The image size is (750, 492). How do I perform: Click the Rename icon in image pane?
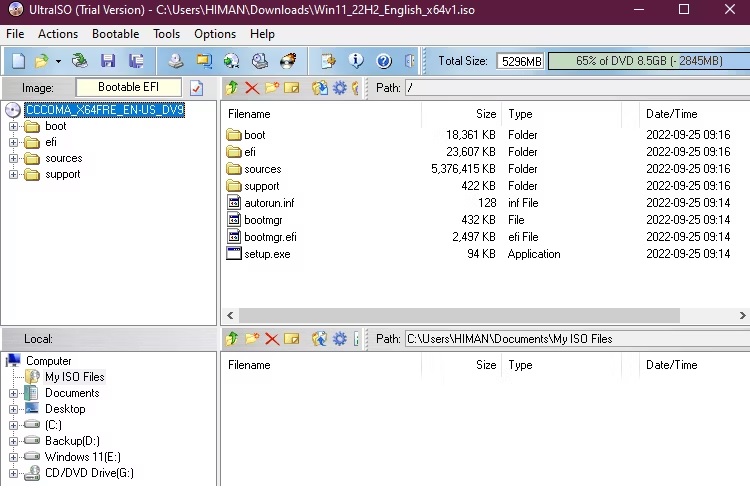point(291,87)
